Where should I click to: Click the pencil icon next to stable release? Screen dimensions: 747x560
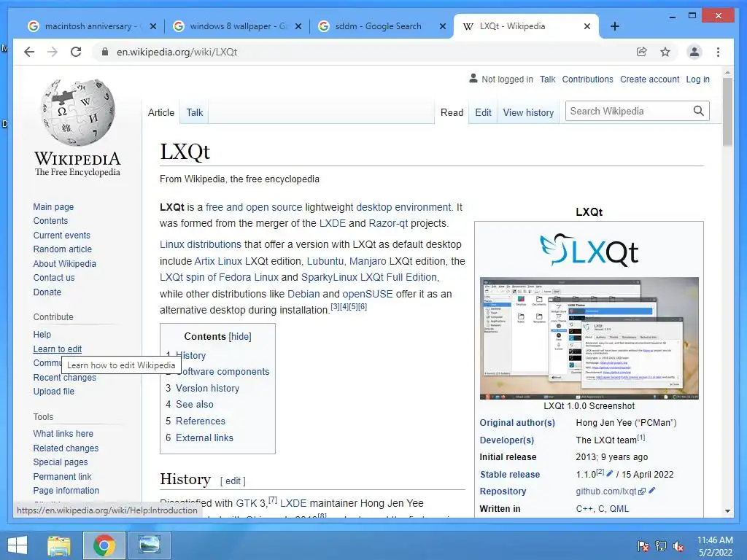[x=610, y=473]
